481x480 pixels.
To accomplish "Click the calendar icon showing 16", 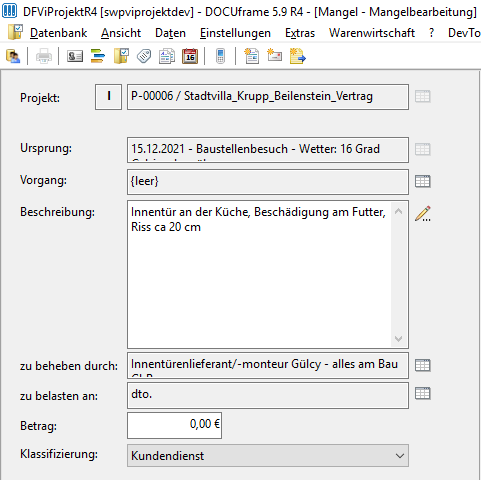I will click(190, 56).
